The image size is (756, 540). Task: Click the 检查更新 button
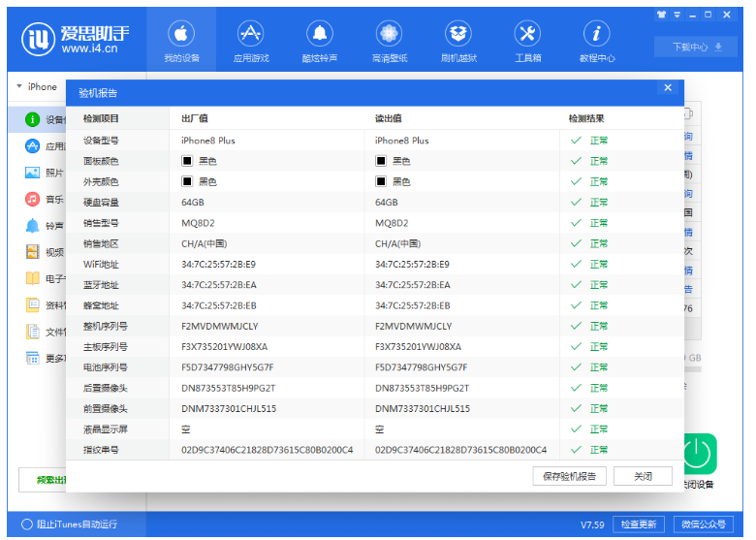point(639,524)
